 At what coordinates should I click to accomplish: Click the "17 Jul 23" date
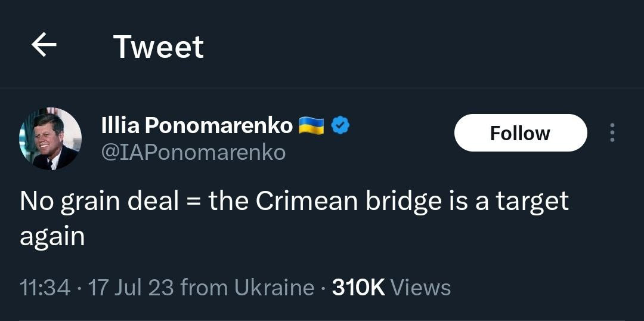(x=131, y=288)
